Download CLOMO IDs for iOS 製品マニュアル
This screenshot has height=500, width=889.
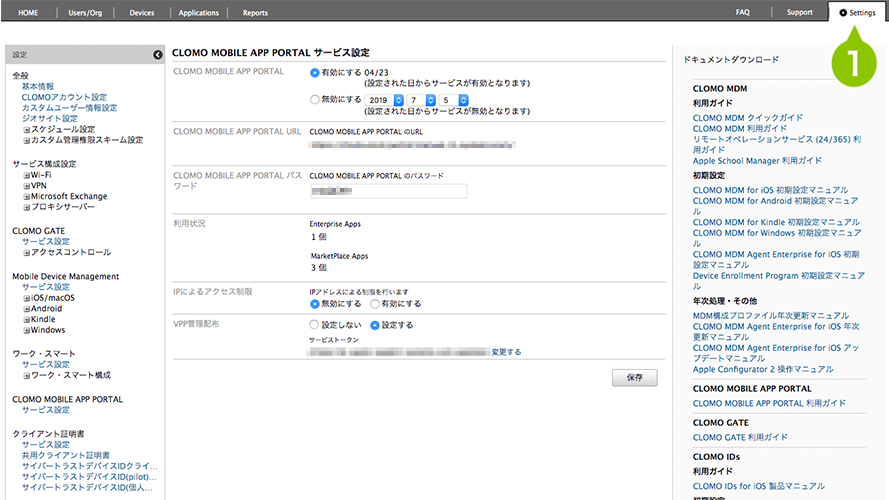759,486
